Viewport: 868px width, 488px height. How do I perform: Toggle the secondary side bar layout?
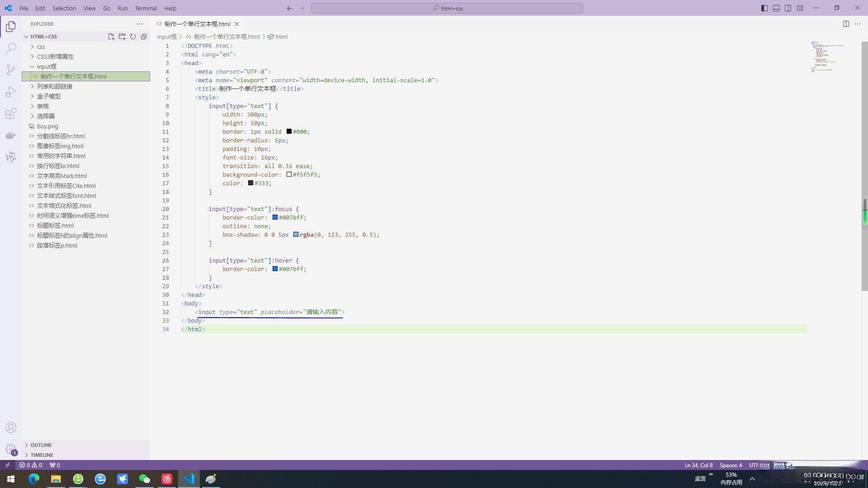788,8
